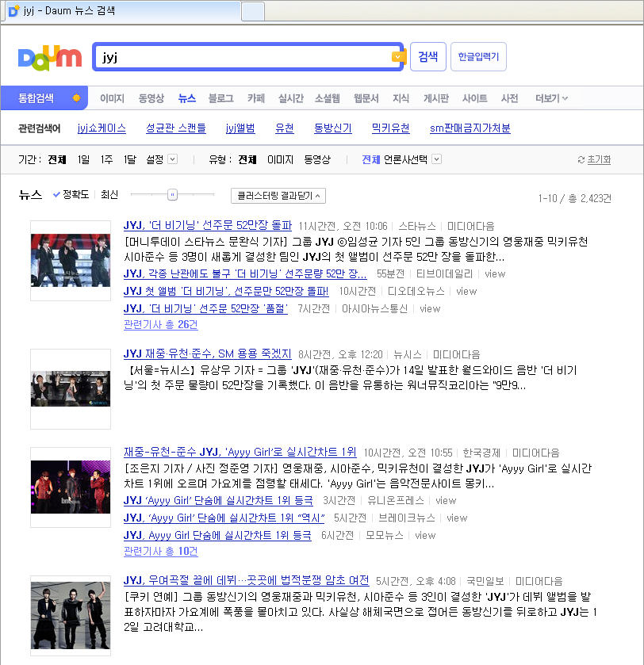Click related search jyj앨범
The image size is (644, 665).
[240, 128]
